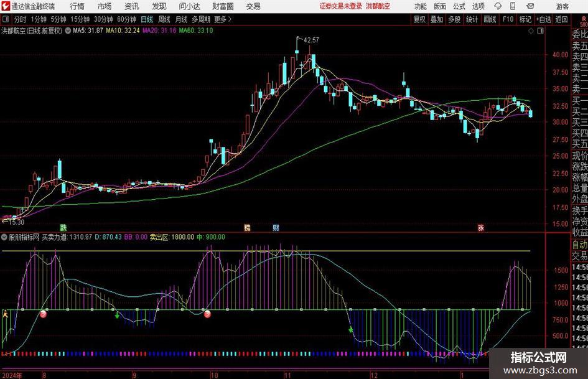Click the 多股 toolbar button

[x=454, y=19]
